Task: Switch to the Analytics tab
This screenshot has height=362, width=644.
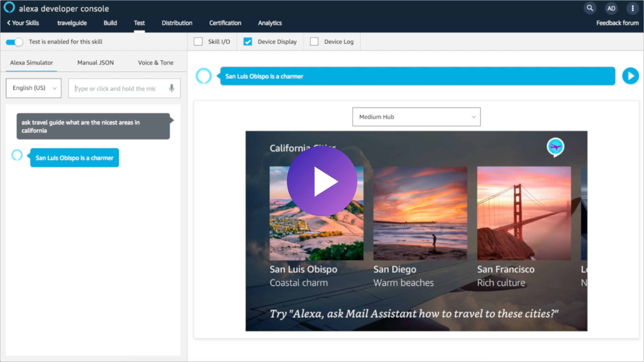Action: 269,23
